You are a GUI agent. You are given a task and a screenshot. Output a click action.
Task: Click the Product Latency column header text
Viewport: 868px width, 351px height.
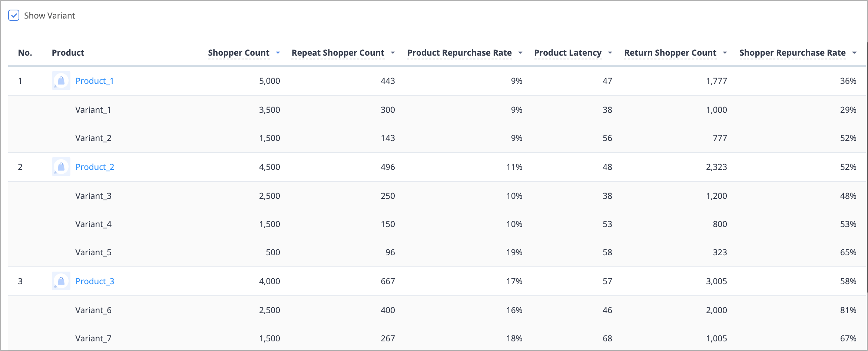tap(568, 53)
